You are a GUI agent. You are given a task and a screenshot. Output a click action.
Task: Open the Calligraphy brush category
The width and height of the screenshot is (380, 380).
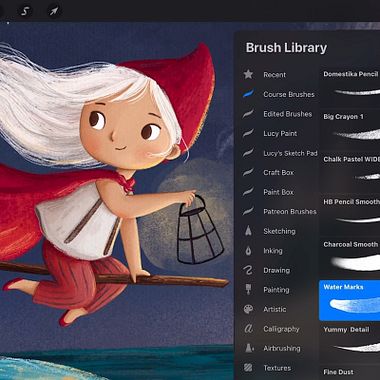281,329
